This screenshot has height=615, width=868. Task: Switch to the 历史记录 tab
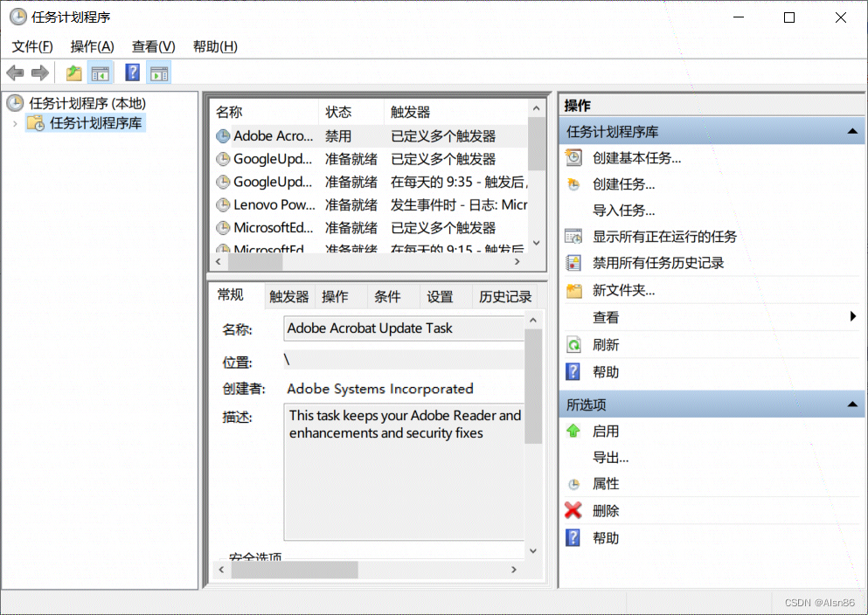505,297
